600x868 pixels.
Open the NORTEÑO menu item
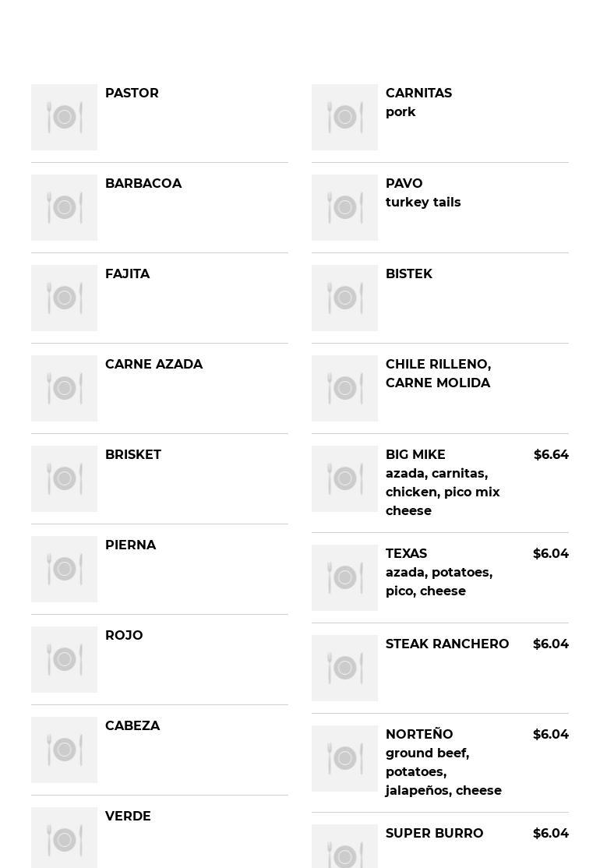click(x=419, y=735)
